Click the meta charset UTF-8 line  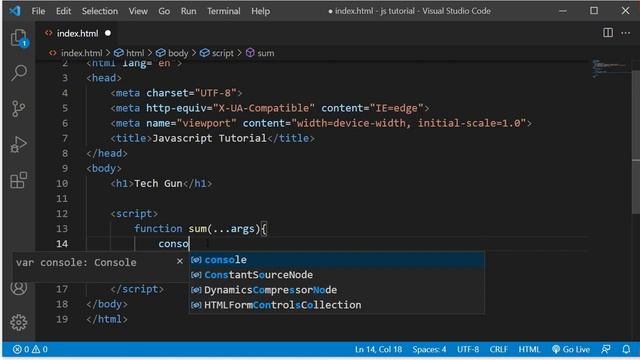pos(176,93)
